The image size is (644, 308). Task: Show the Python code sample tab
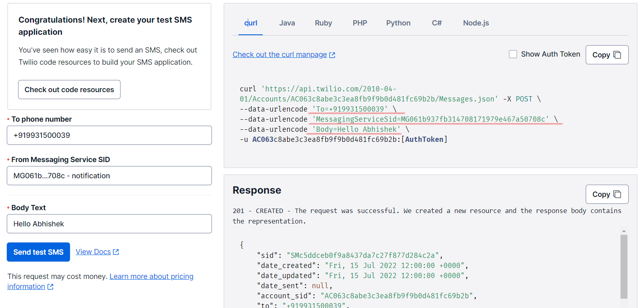[x=398, y=23]
